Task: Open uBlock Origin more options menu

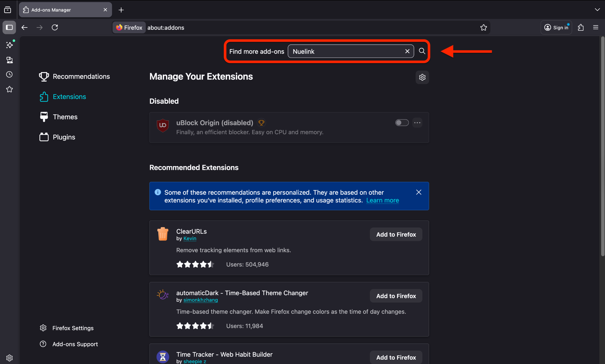Action: tap(417, 123)
